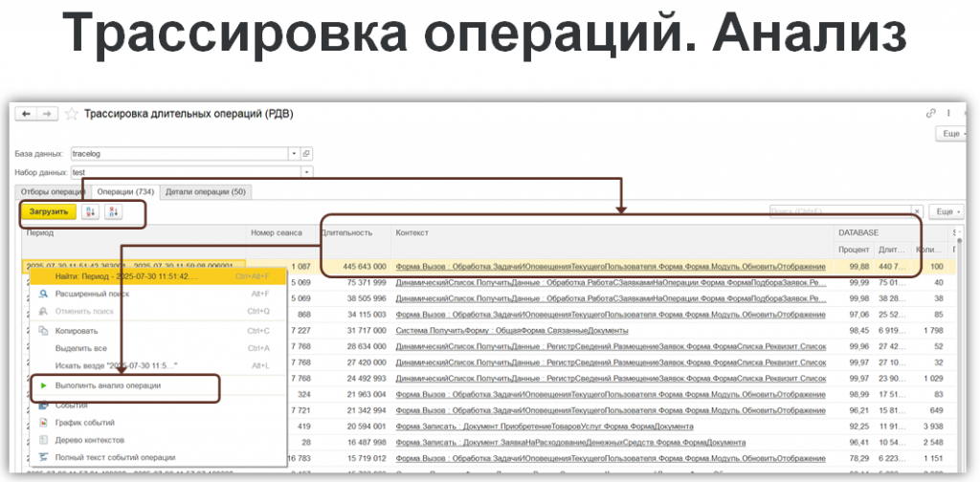Viewport: 980px width, 482px height.
Task: Click the copy icon beside Копировать
Action: (x=43, y=330)
